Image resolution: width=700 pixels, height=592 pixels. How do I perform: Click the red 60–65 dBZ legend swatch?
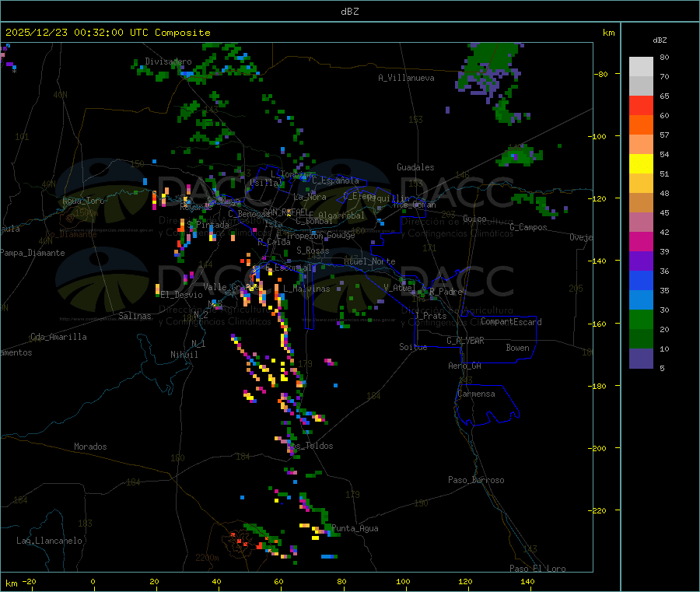click(x=641, y=105)
